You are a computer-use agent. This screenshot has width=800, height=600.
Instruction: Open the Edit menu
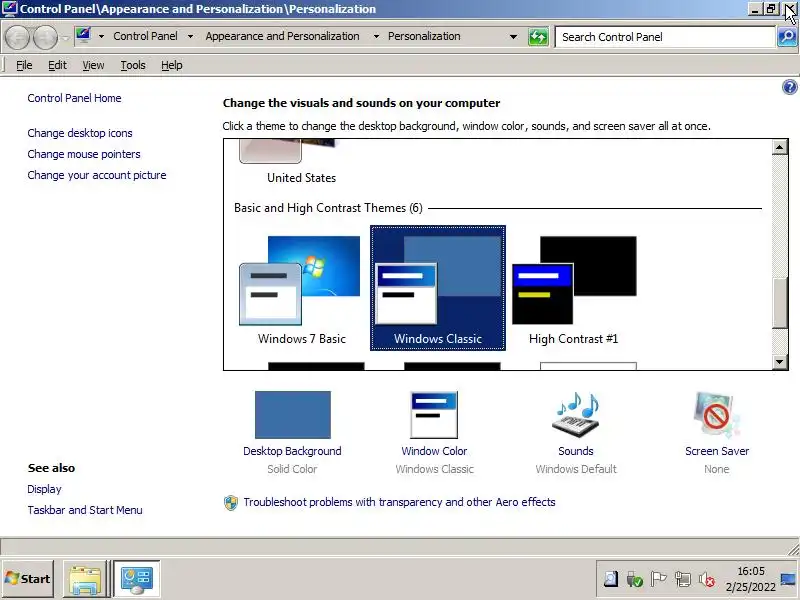57,65
